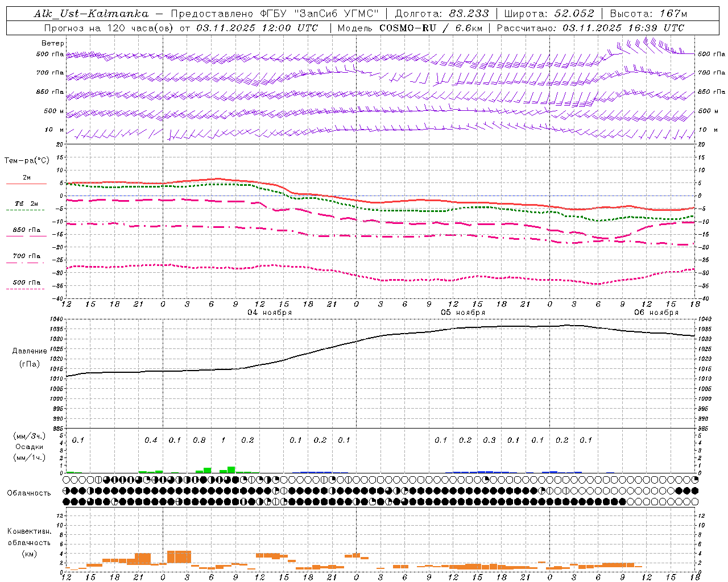Click the model name COSMO-RU / 6.6км

(431, 28)
